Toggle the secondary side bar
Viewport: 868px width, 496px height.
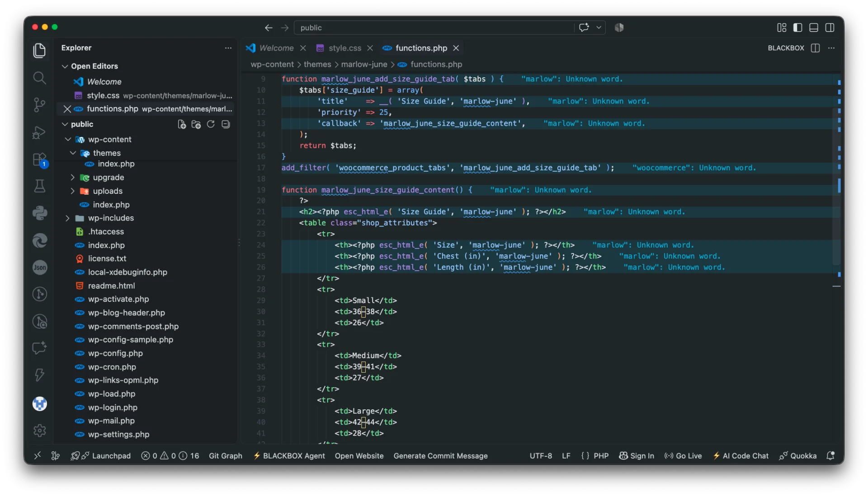830,28
